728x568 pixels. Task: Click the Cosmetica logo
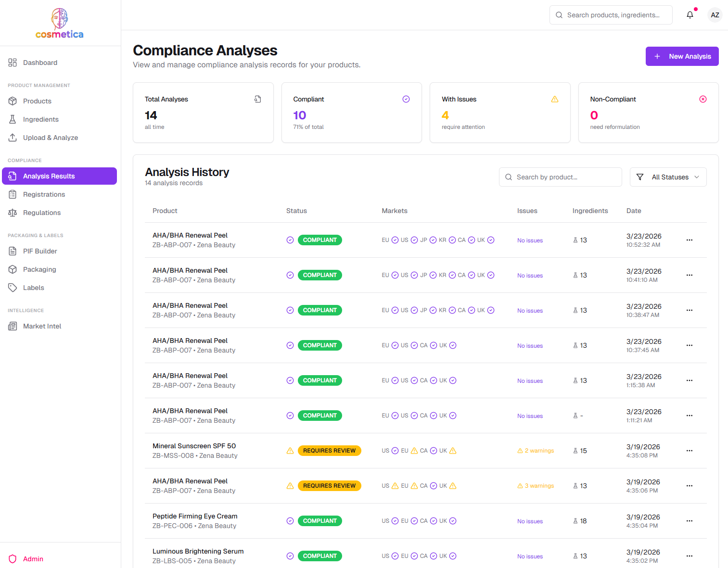pos(60,24)
